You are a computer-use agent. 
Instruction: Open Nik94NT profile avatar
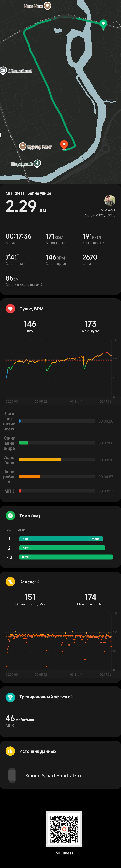tap(110, 200)
